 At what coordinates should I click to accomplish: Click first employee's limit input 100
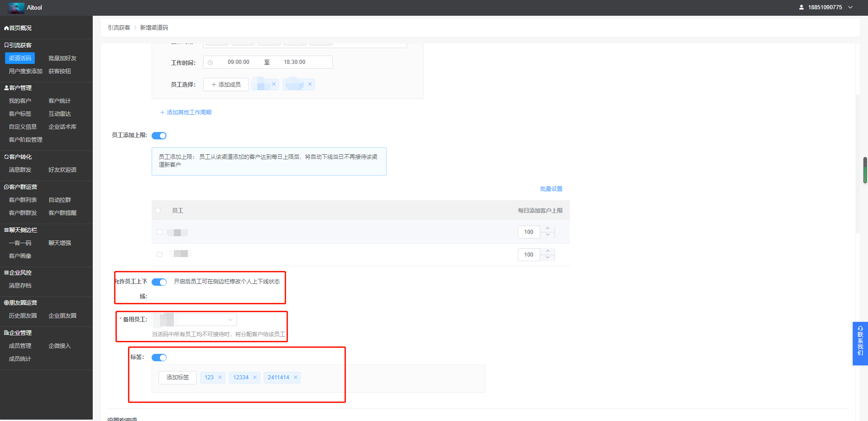[529, 232]
